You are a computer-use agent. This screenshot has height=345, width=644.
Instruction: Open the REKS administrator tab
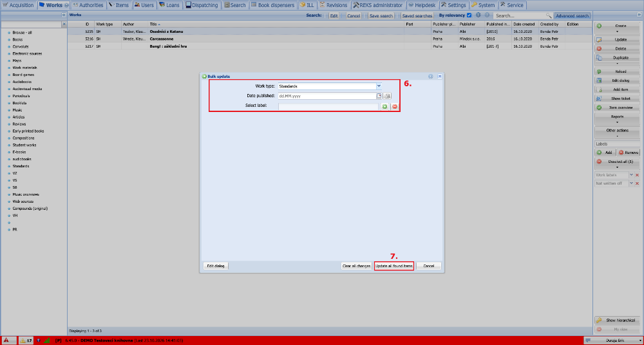378,5
